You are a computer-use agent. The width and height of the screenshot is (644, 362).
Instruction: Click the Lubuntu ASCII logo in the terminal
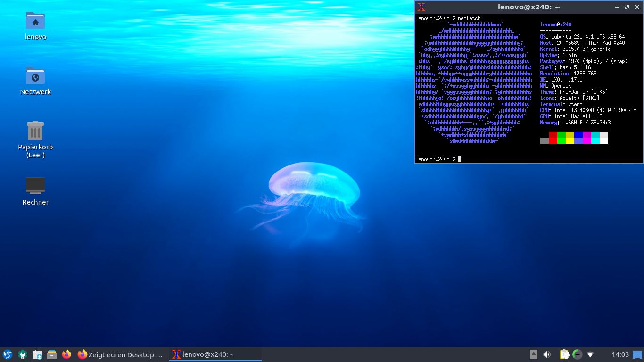(474, 82)
